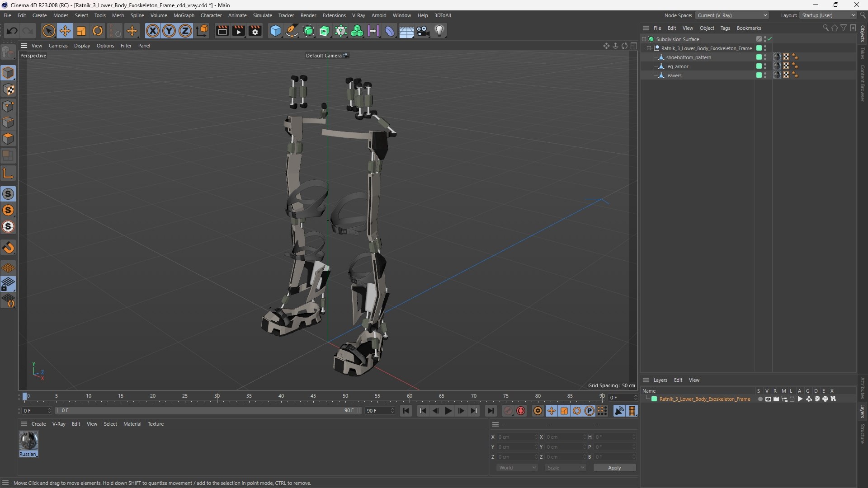Toggle X axis lock
This screenshot has width=868, height=488.
coord(153,31)
